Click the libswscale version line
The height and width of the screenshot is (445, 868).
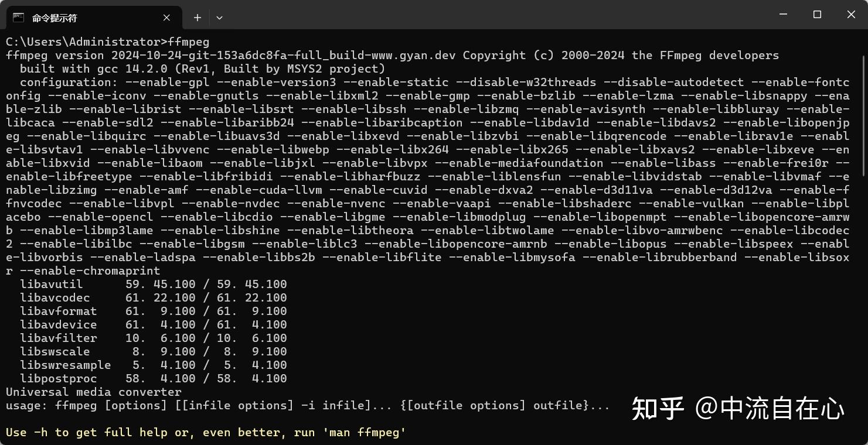153,351
